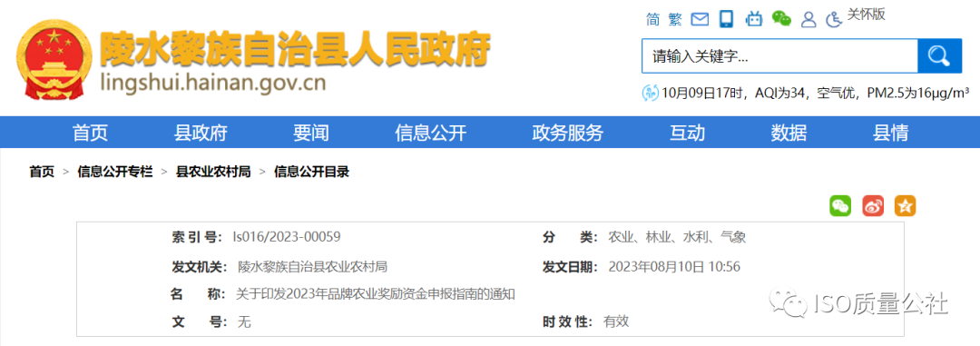The image size is (980, 346).
Task: Open the 要闻 navigation item
Action: (x=311, y=133)
